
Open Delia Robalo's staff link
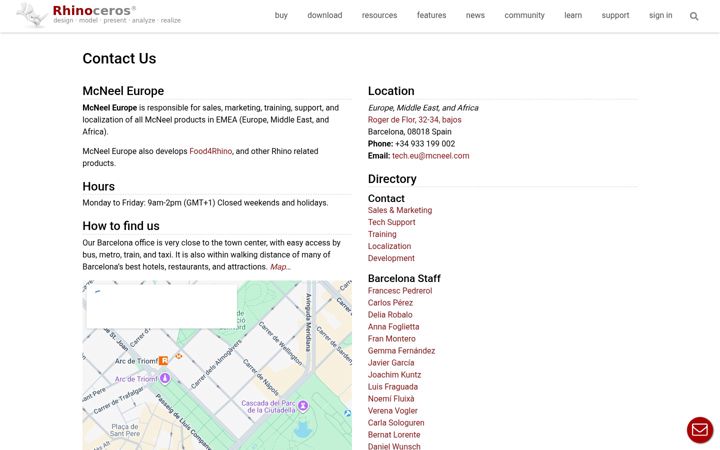coord(390,315)
